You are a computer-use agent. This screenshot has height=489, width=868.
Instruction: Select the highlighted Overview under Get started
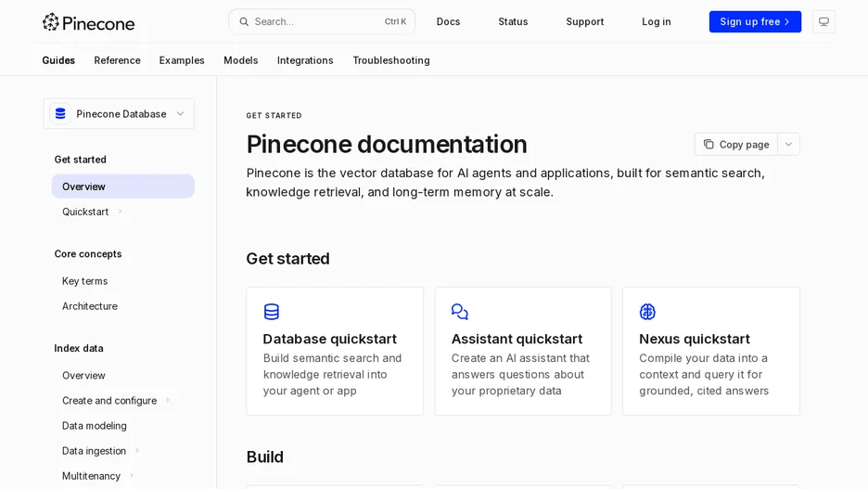pyautogui.click(x=123, y=187)
